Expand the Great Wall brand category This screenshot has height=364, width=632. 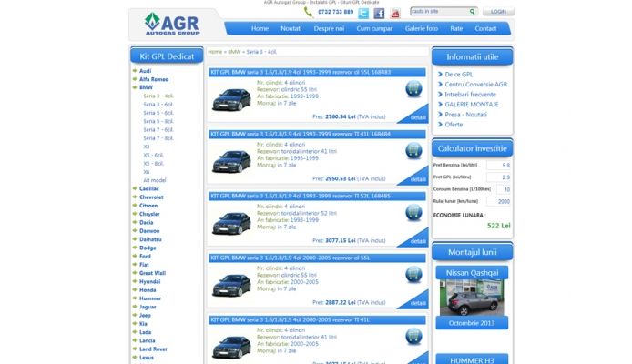pos(152,273)
